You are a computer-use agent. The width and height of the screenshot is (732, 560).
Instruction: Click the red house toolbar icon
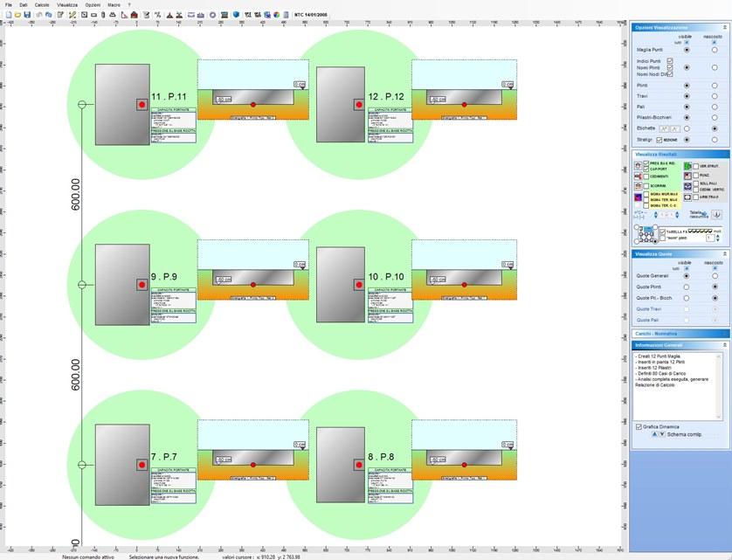point(135,15)
